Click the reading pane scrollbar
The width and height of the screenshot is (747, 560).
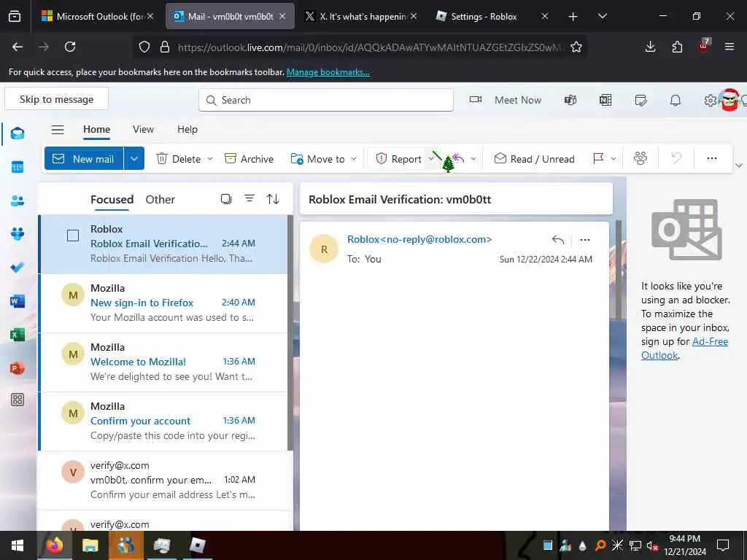pos(619,271)
